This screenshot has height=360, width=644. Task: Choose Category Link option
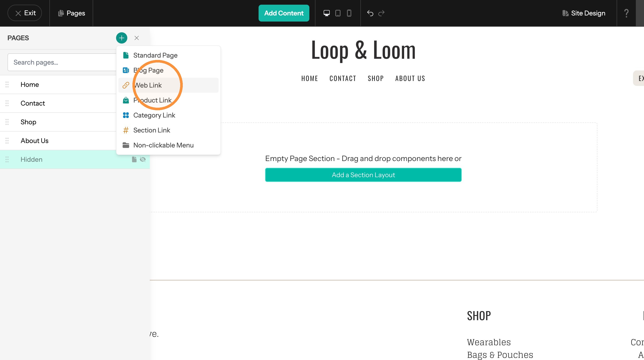tap(168, 115)
